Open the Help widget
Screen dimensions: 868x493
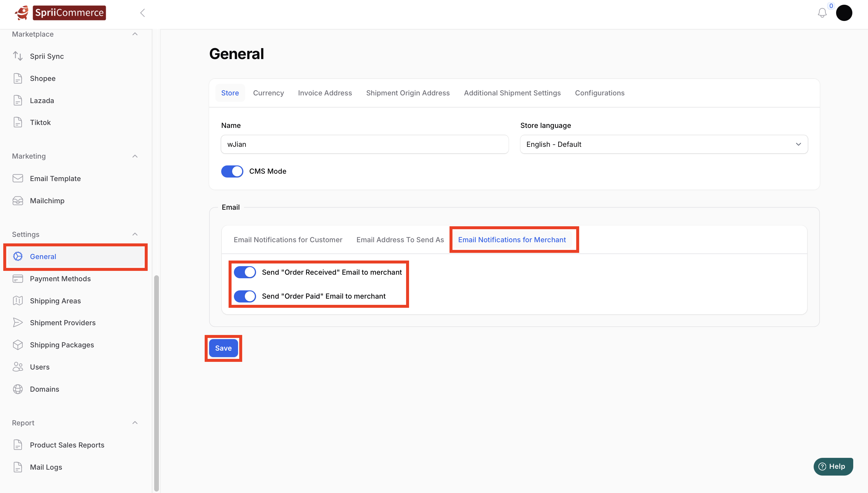pyautogui.click(x=833, y=466)
